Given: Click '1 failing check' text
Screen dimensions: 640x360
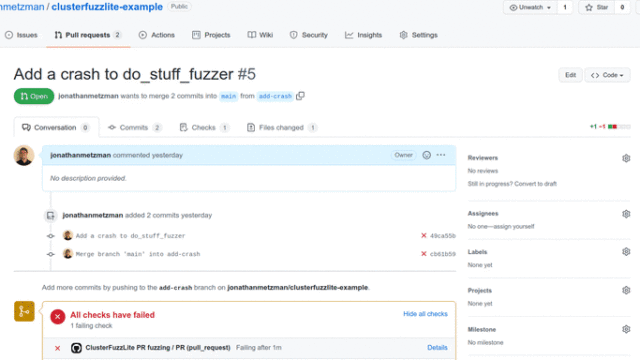Looking at the screenshot, I should [x=91, y=326].
